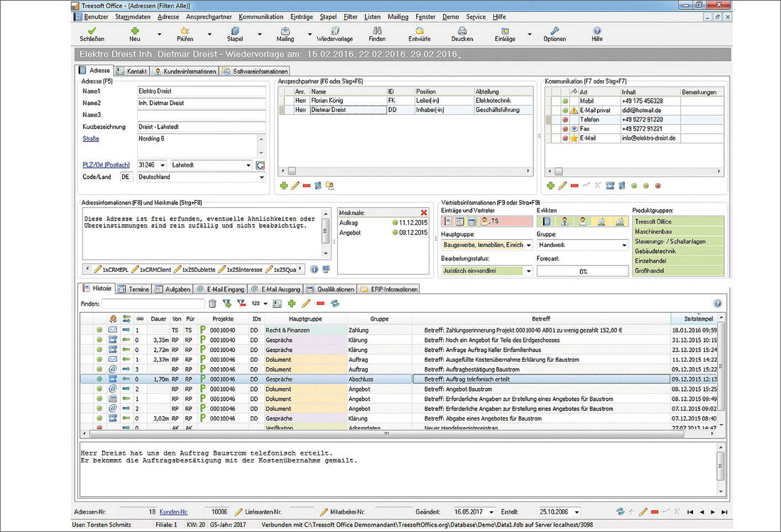The width and height of the screenshot is (781, 532).
Task: Click the Straße link
Action: [91, 139]
